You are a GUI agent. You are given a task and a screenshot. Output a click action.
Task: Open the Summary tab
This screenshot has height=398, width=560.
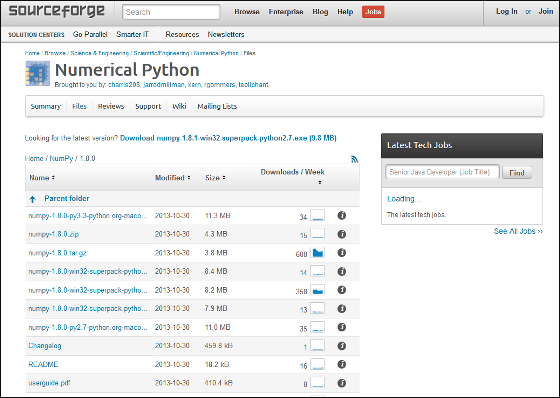46,106
